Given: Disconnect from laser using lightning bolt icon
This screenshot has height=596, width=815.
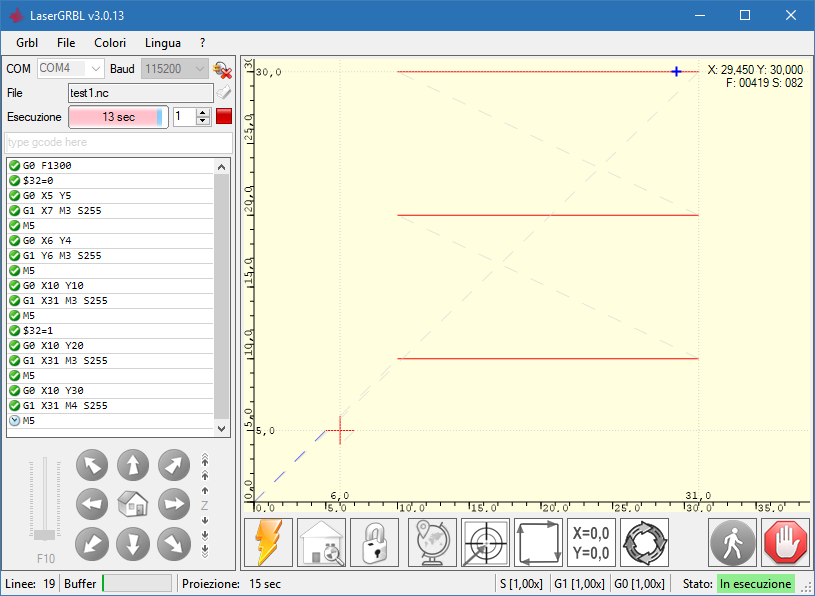Looking at the screenshot, I should (x=266, y=542).
